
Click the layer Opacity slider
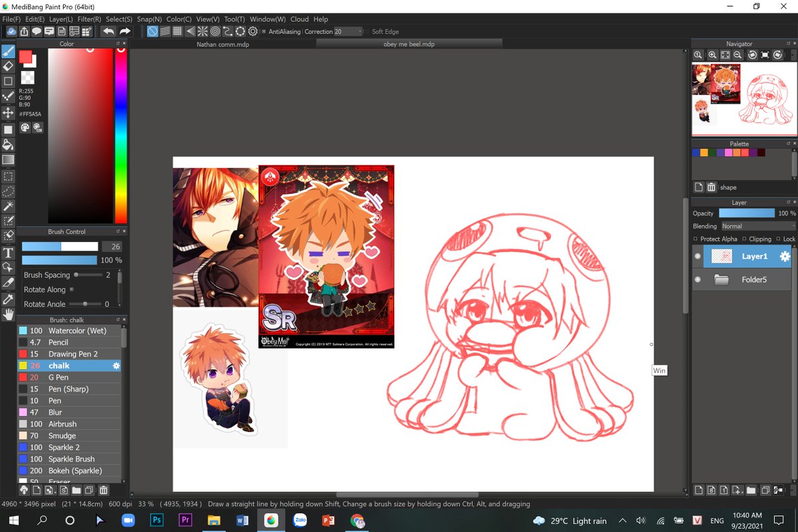(747, 213)
